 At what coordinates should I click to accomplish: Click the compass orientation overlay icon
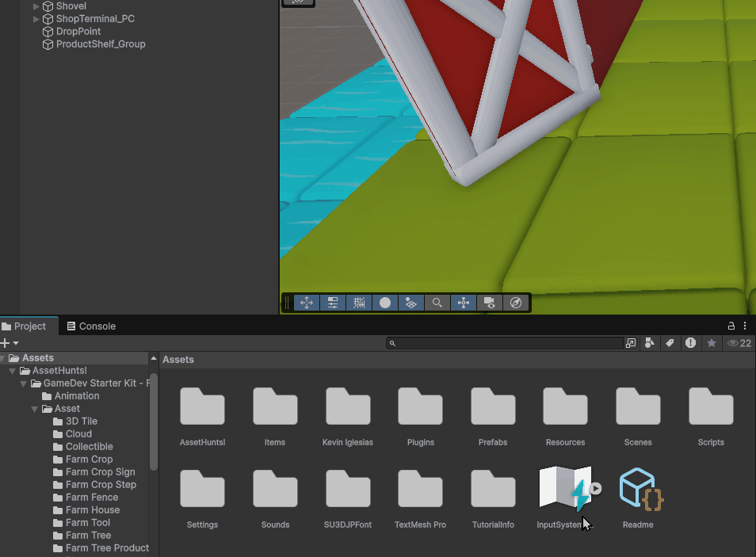tap(516, 303)
